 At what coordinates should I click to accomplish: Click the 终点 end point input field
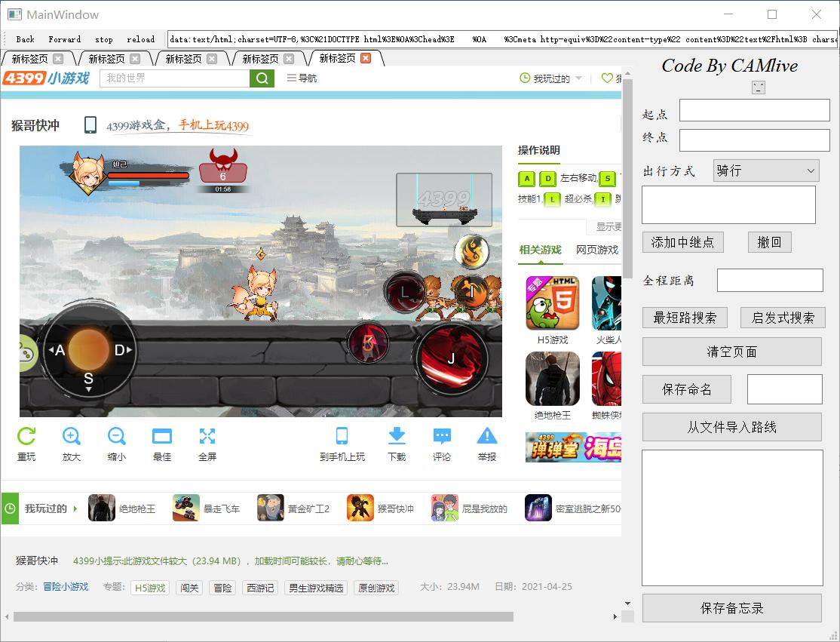754,140
